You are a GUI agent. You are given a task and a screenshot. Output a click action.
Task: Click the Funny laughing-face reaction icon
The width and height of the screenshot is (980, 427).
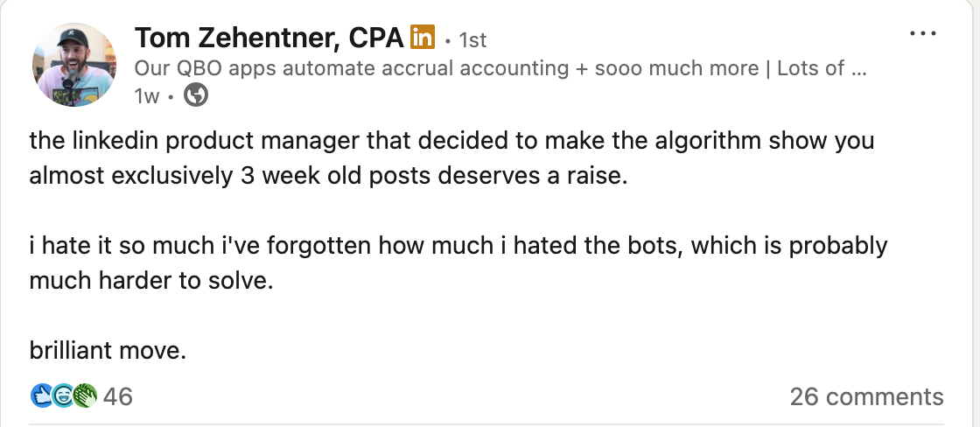(x=63, y=396)
